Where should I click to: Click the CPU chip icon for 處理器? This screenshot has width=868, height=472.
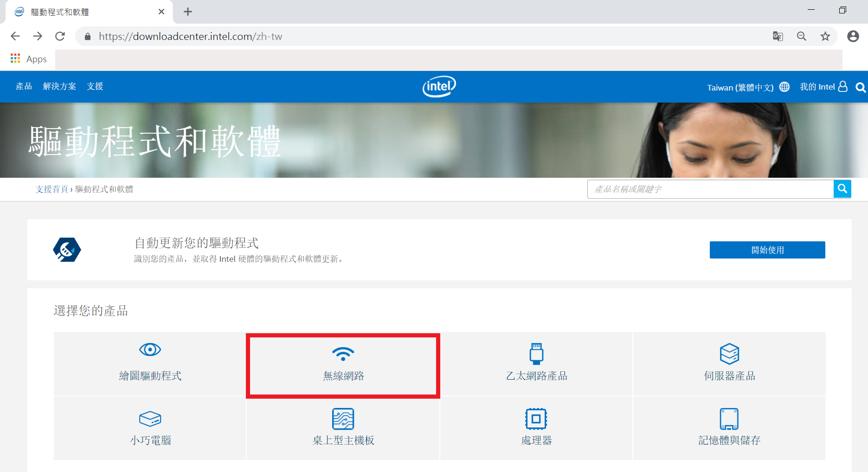(536, 419)
